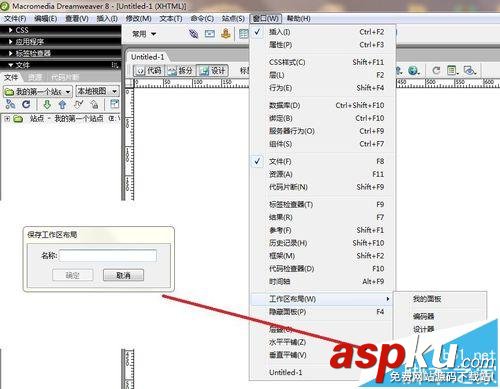Click the Check out files icon

pyautogui.click(x=78, y=105)
